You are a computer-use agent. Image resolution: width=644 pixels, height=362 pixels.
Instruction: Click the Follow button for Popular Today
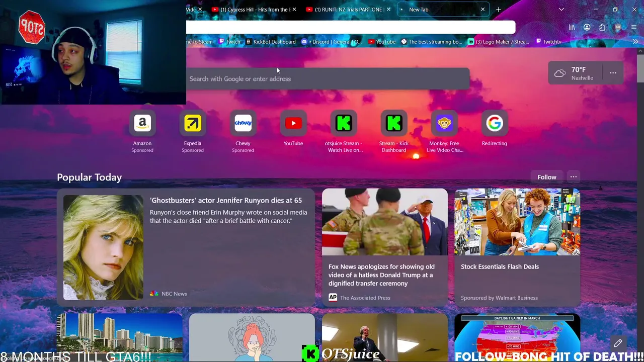click(547, 177)
